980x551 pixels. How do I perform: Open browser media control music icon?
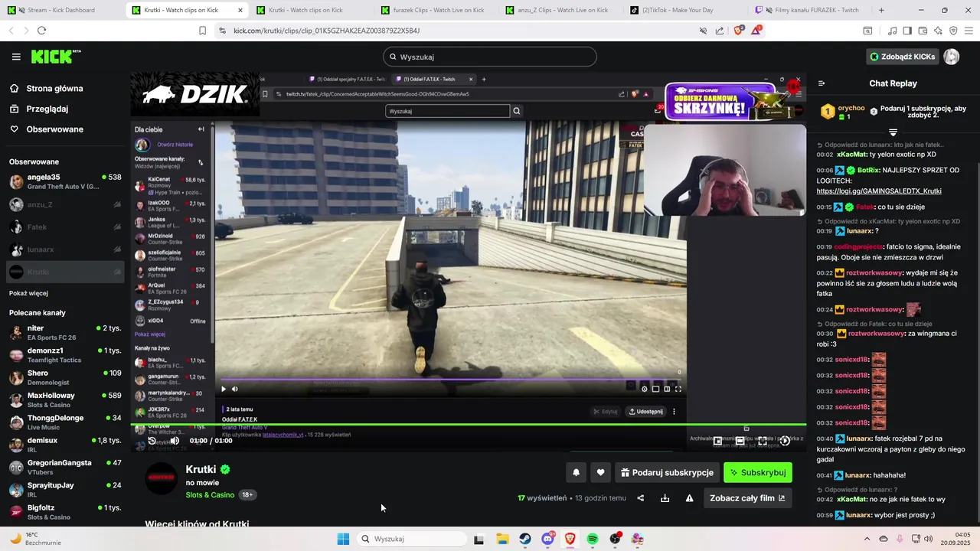coord(892,31)
